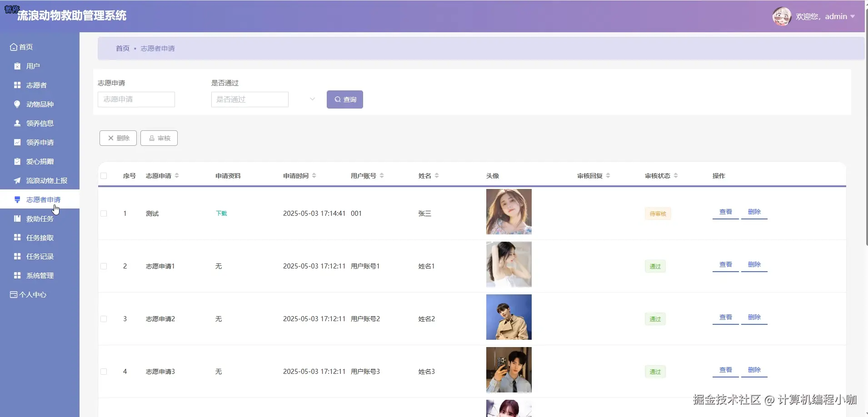The width and height of the screenshot is (868, 417).
Task: Sort by 审核状态 column arrows
Action: [676, 176]
